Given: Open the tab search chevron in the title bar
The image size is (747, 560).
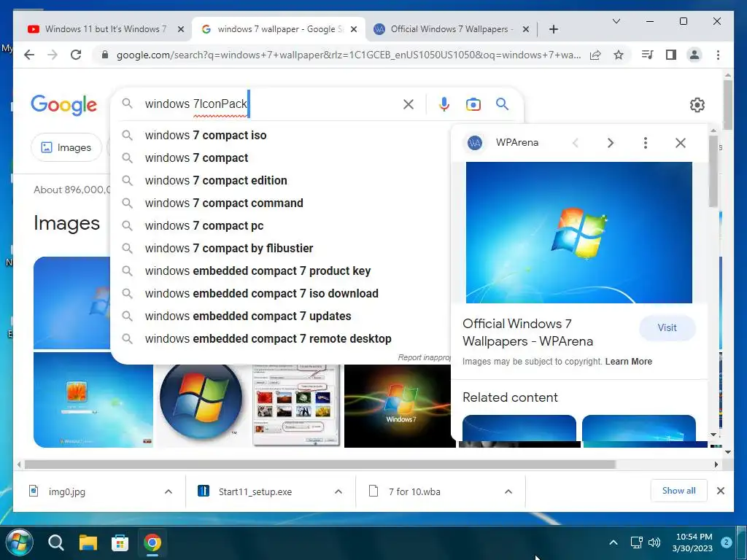Looking at the screenshot, I should click(616, 21).
